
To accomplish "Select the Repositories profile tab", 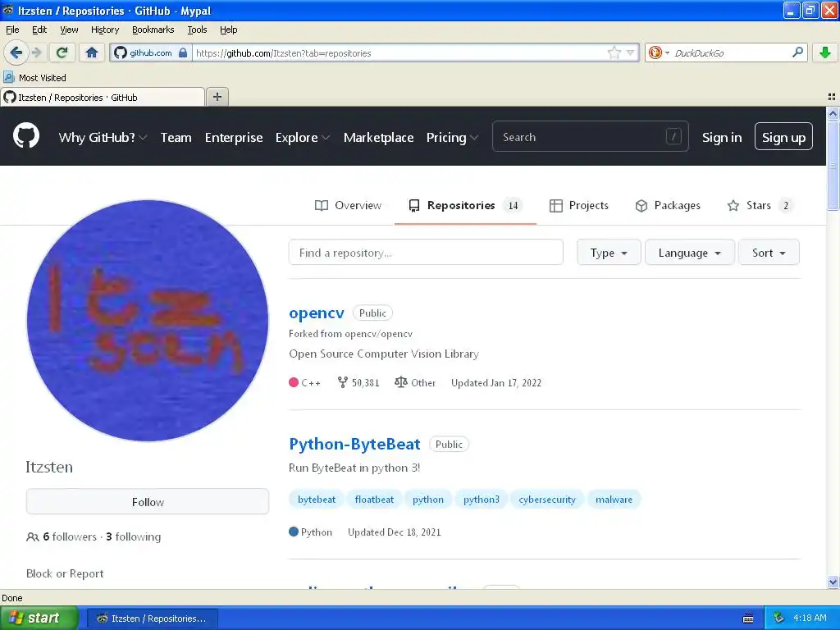I will [x=465, y=206].
